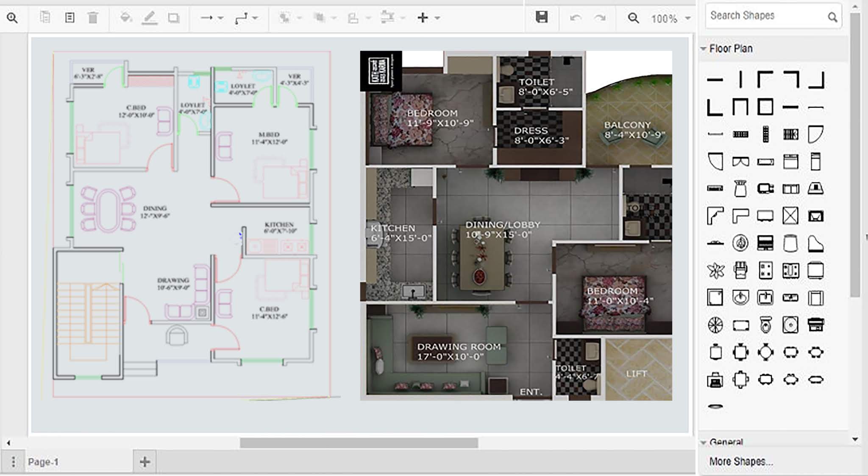Screen dimensions: 868x476
Task: Click the shadow toggle icon in toolbar
Action: click(x=174, y=18)
